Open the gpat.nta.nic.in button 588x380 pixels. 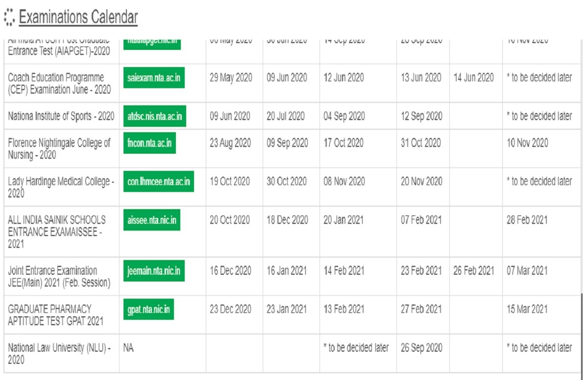click(148, 309)
